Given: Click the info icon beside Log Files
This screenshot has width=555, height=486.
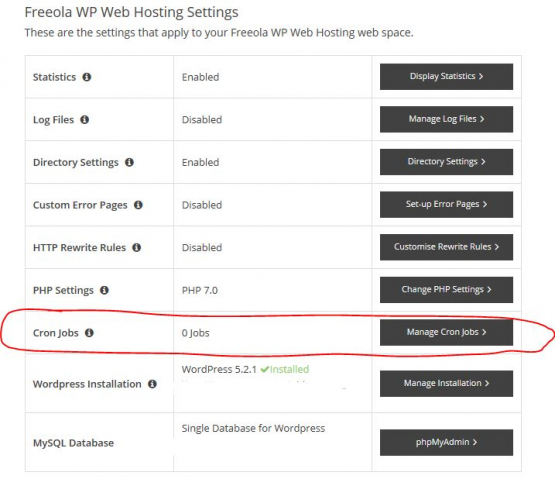Looking at the screenshot, I should pos(84,120).
